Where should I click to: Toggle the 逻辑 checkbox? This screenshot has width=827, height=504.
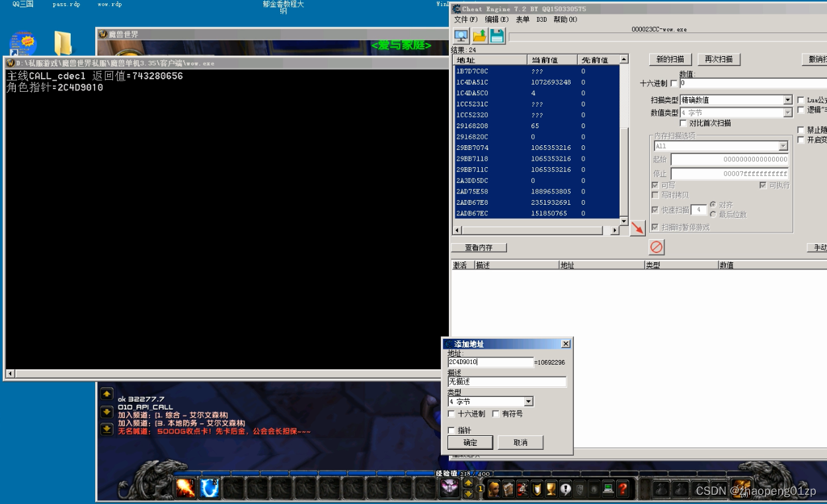pyautogui.click(x=801, y=110)
